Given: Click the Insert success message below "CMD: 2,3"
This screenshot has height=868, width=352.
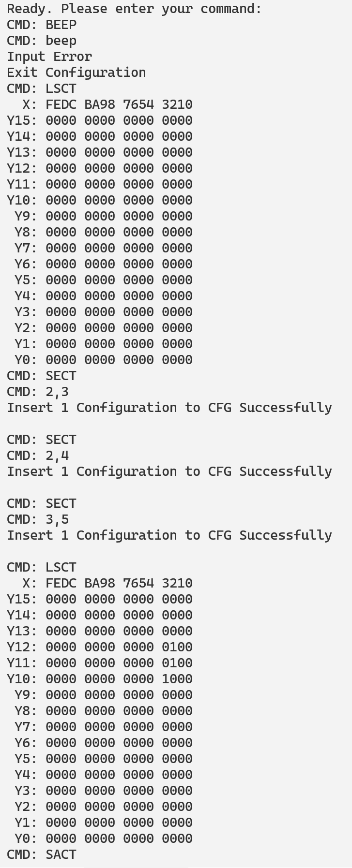Looking at the screenshot, I should pyautogui.click(x=169, y=408).
